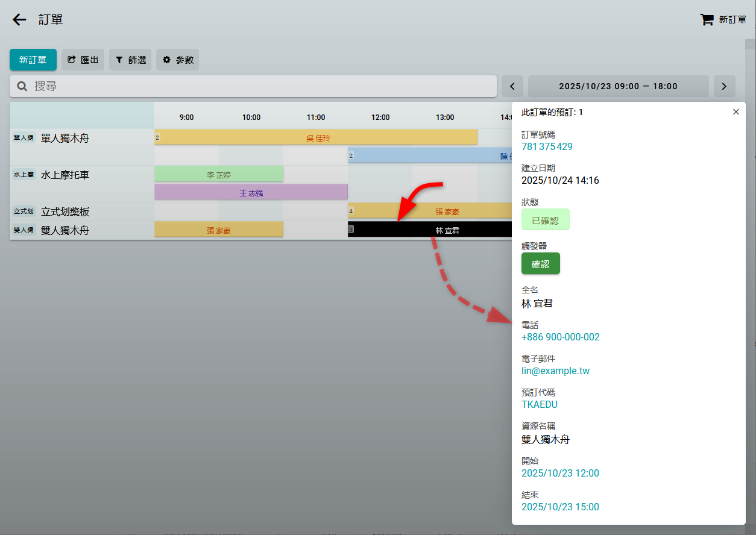
Task: Close the booking details popup
Action: tap(736, 112)
